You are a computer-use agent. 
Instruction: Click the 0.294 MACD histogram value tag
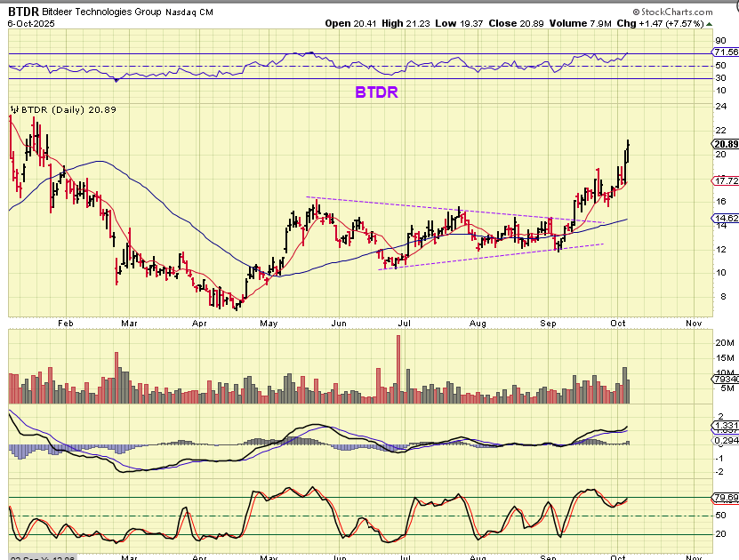(726, 441)
